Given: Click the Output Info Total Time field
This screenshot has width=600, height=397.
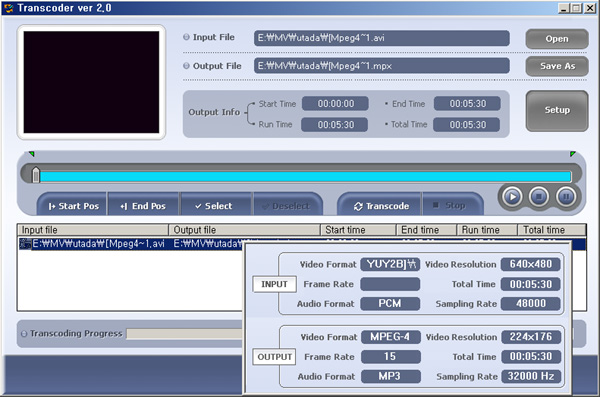Looking at the screenshot, I should pos(466,124).
